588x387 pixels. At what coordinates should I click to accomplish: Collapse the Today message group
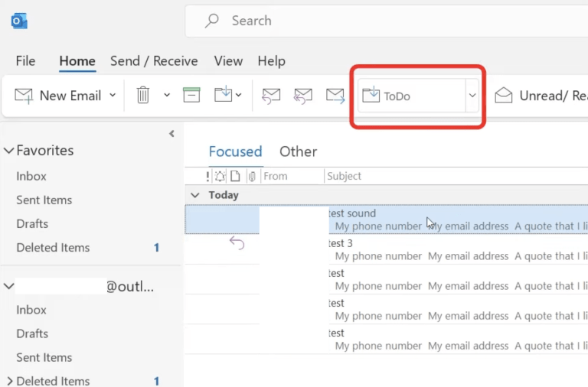pos(195,195)
